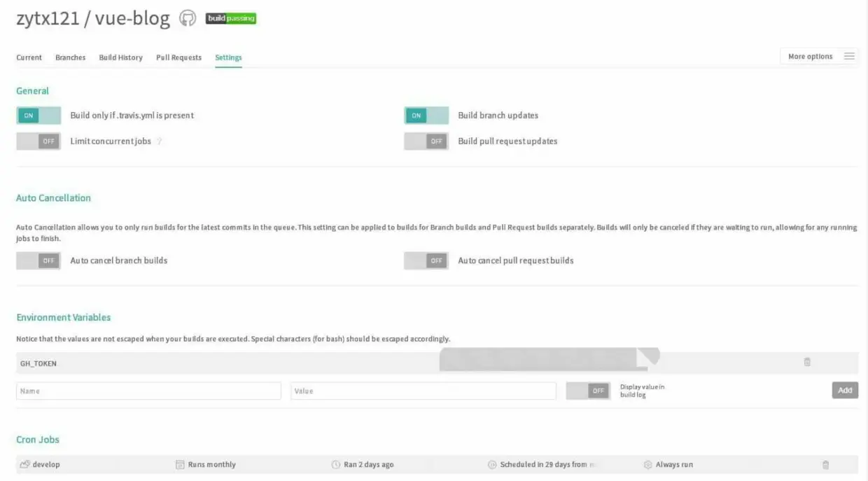
Task: Open the Pull Requests tab
Action: pos(178,57)
